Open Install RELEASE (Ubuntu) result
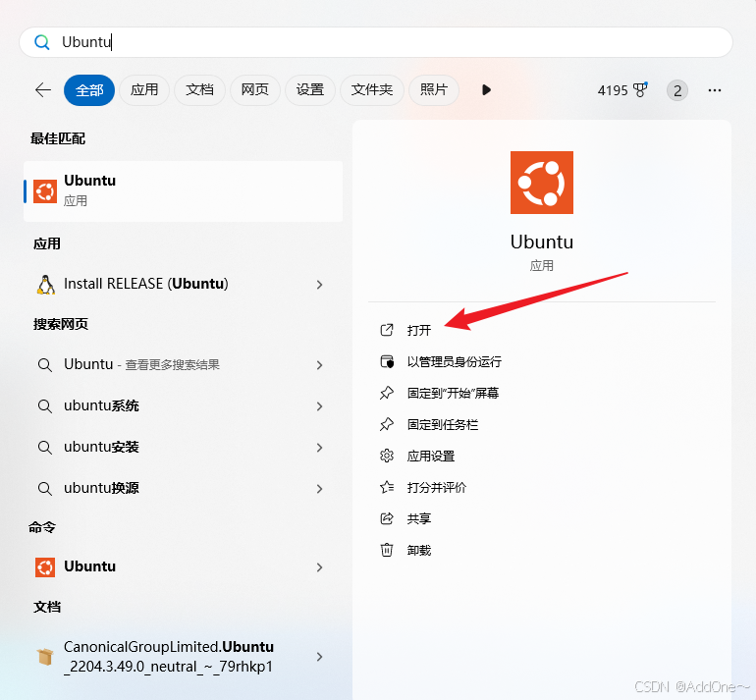 145,284
